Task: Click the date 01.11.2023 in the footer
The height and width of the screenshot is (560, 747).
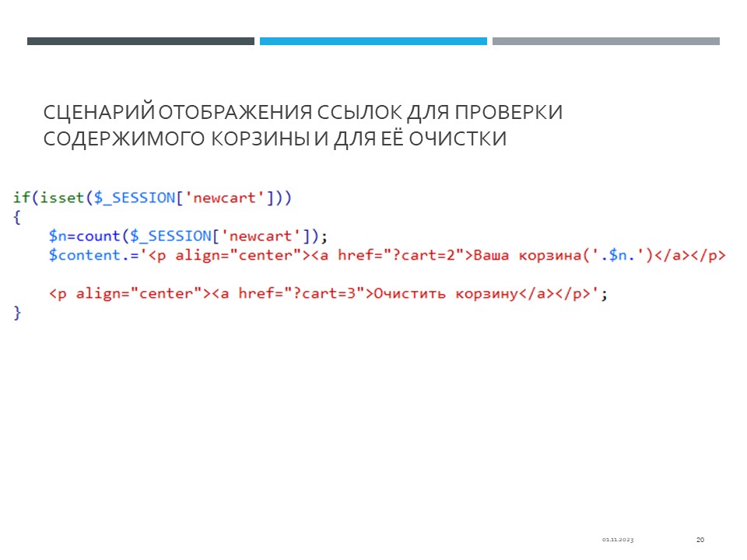Action: [x=617, y=540]
